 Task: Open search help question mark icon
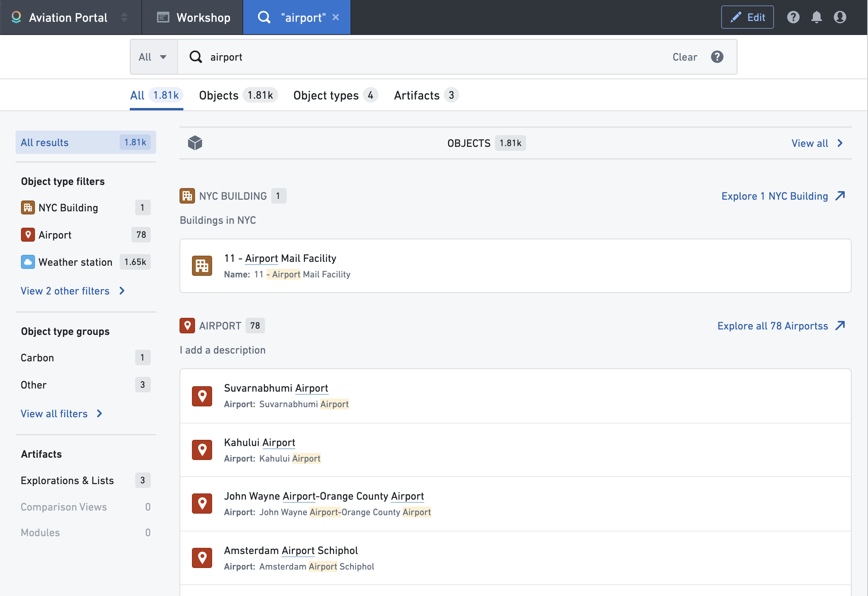[x=717, y=57]
